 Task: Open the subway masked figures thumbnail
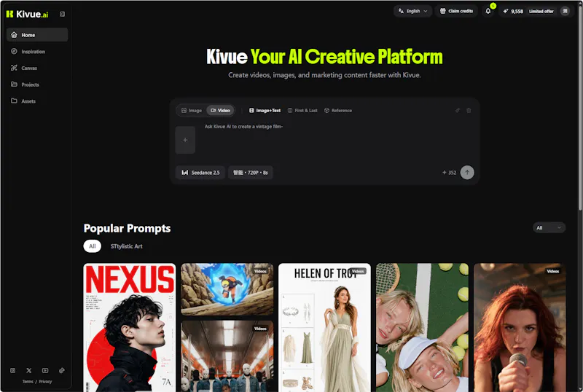pos(227,356)
